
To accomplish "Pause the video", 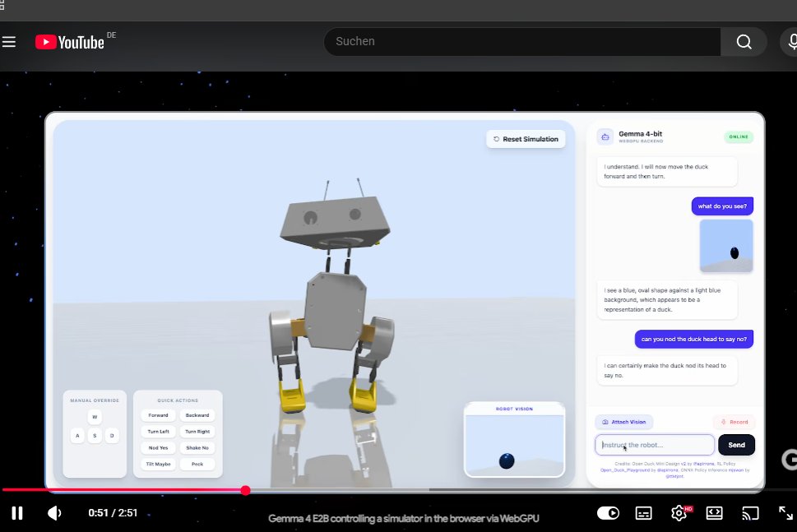I will pos(17,513).
